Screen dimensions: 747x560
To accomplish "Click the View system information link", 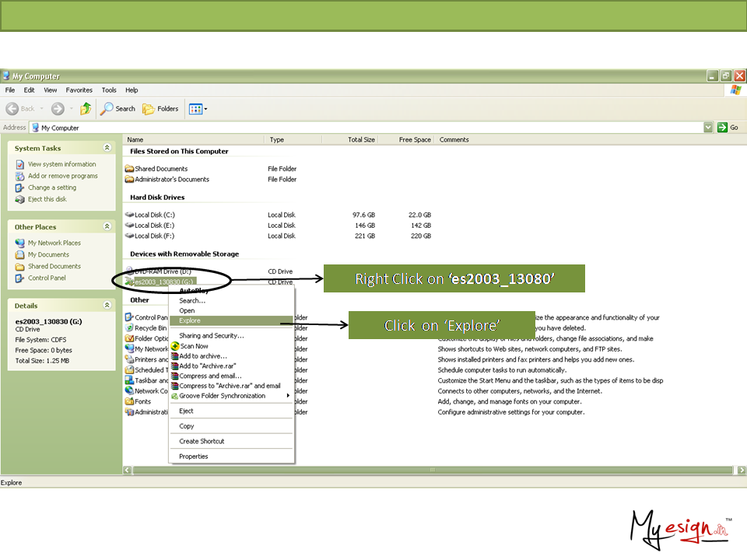I will click(x=61, y=164).
